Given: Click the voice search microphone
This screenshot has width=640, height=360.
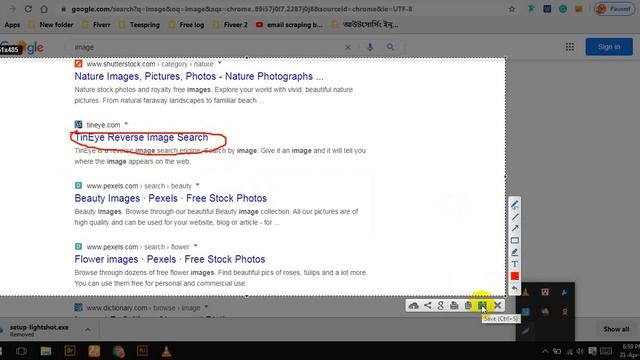Looking at the screenshot, I should (x=370, y=47).
